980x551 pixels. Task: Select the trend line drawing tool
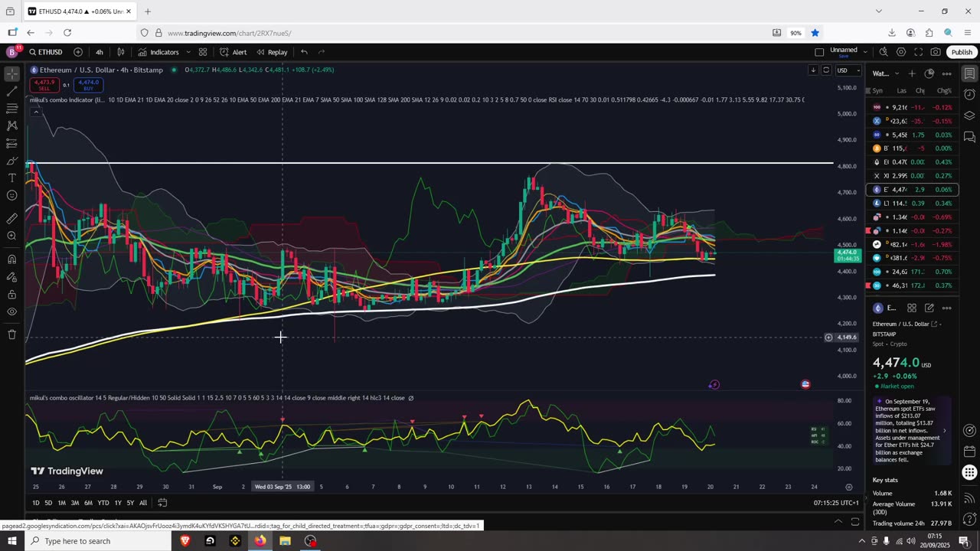11,92
